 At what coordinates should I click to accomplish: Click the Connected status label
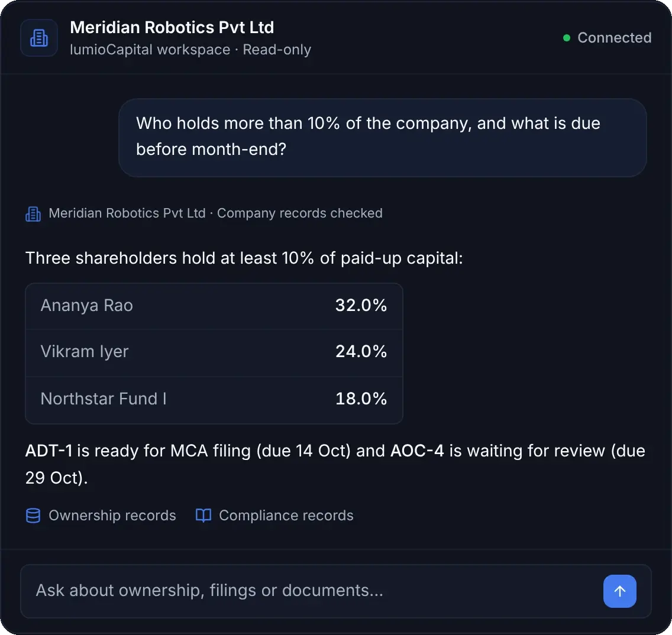(614, 38)
